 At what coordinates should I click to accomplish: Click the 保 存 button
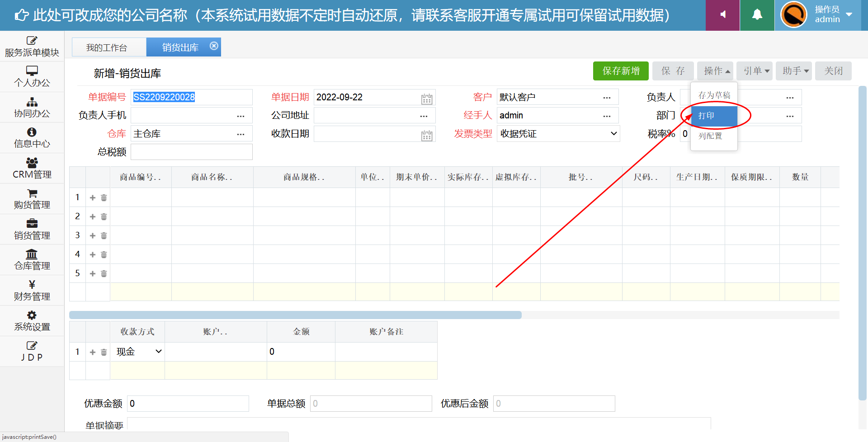(x=673, y=71)
